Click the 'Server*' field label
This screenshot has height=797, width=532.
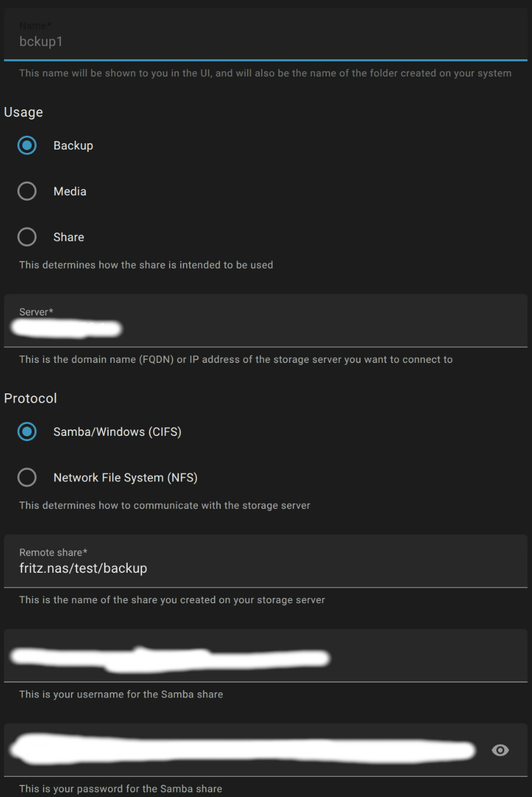tap(36, 312)
